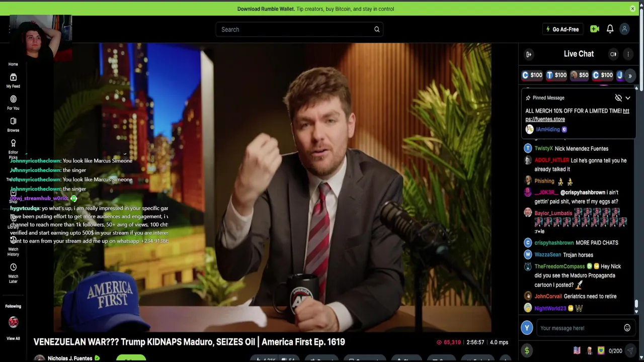Send the chat message arrow
Screen dimensions: 644x362
[630, 350]
